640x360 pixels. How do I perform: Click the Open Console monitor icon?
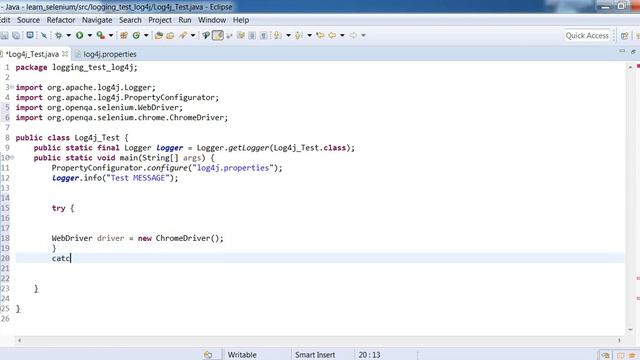(x=30, y=36)
